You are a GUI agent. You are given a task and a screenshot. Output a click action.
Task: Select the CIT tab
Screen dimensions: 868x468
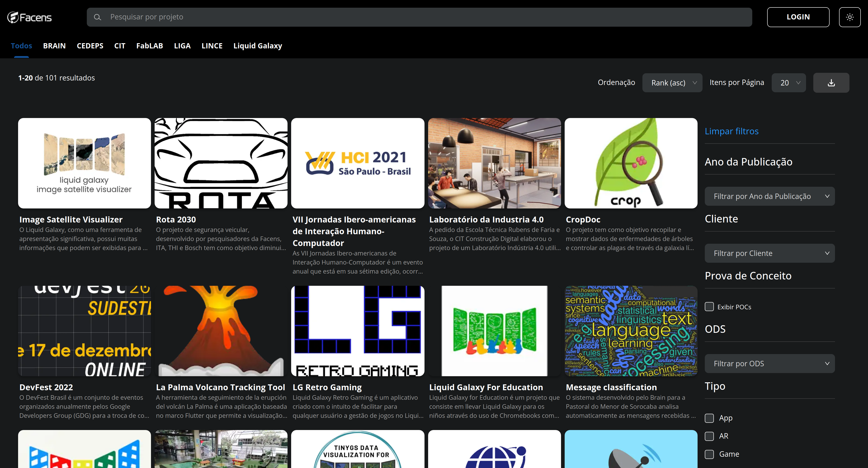coord(120,46)
